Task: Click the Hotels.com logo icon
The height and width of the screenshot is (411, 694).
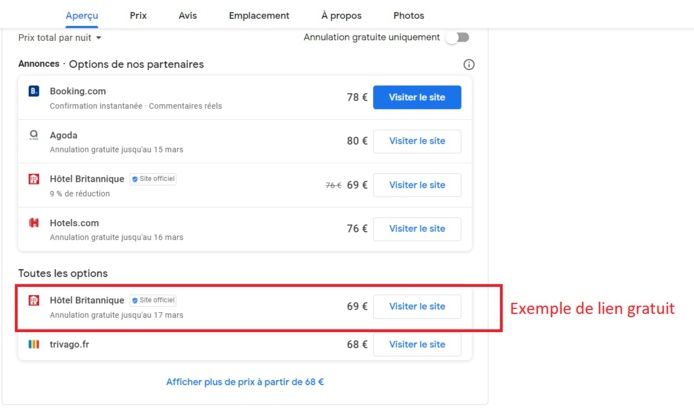Action: point(34,223)
